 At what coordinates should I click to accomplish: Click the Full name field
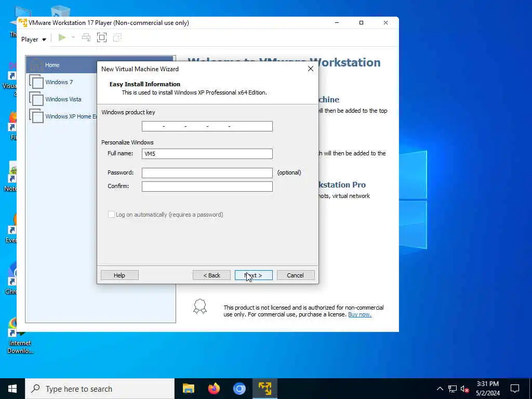(x=207, y=154)
